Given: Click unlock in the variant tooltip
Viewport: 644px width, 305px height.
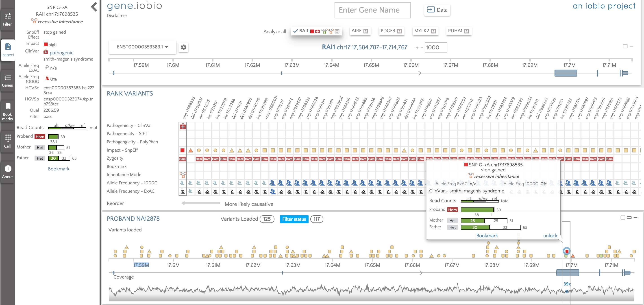Looking at the screenshot, I should pyautogui.click(x=550, y=235).
